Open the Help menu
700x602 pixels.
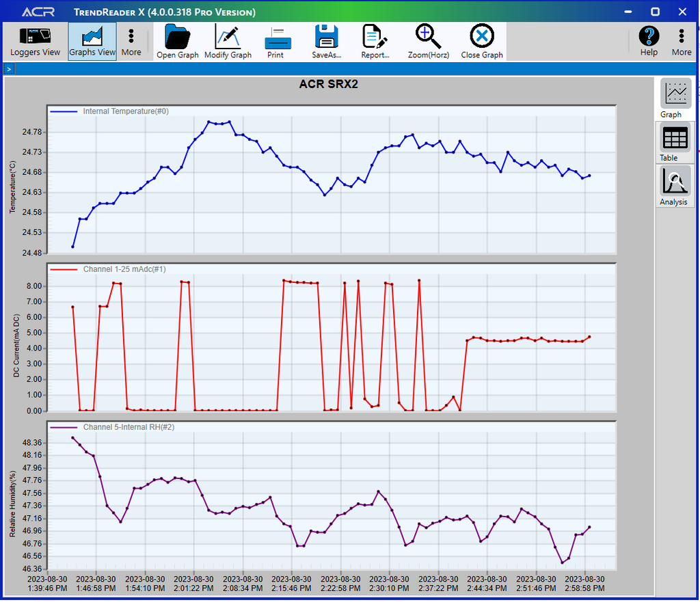coord(649,42)
